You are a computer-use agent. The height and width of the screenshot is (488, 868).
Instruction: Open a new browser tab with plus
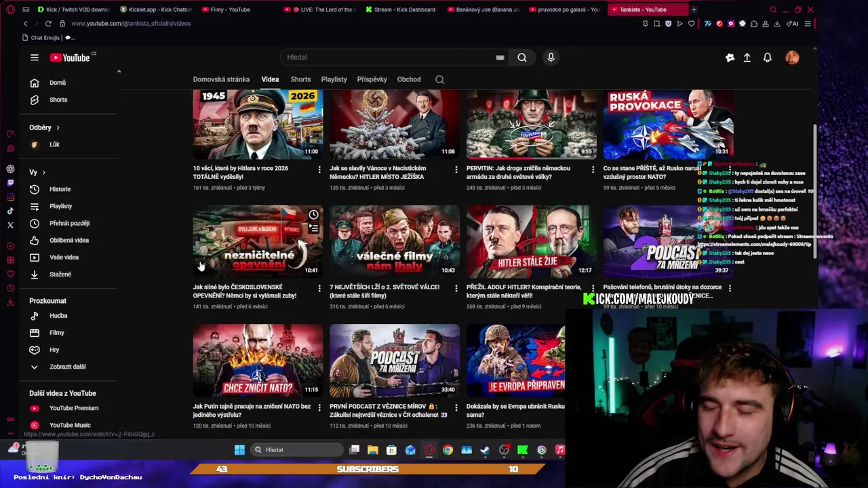click(694, 9)
